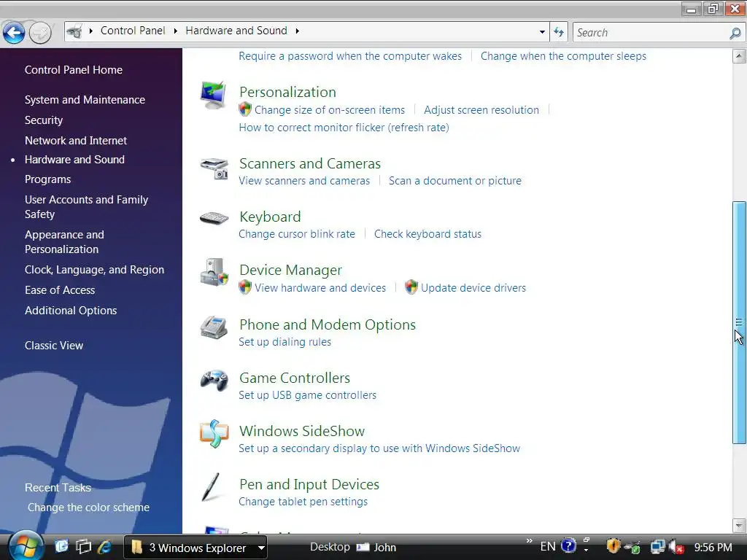Click the Device Manager category icon
747x560 pixels.
coord(214,273)
